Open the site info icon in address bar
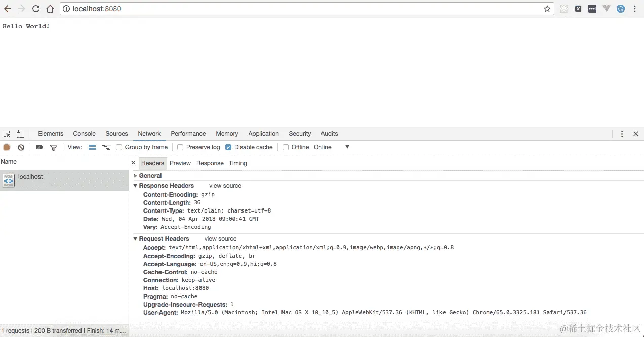 [67, 9]
